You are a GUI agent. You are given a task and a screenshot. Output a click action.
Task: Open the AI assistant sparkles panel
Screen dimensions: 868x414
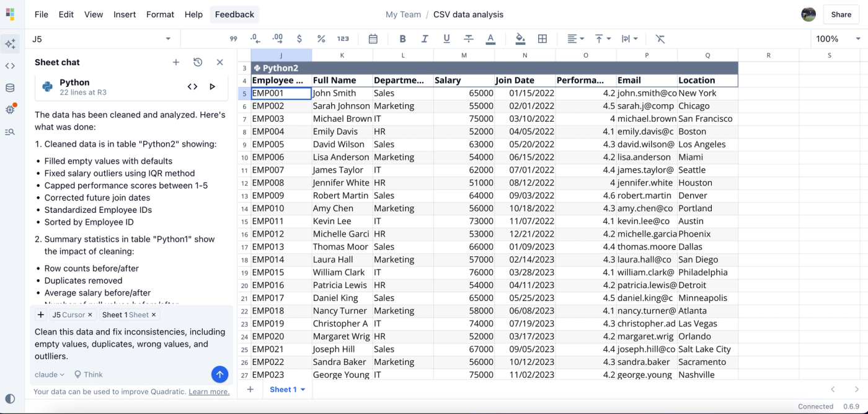click(9, 43)
